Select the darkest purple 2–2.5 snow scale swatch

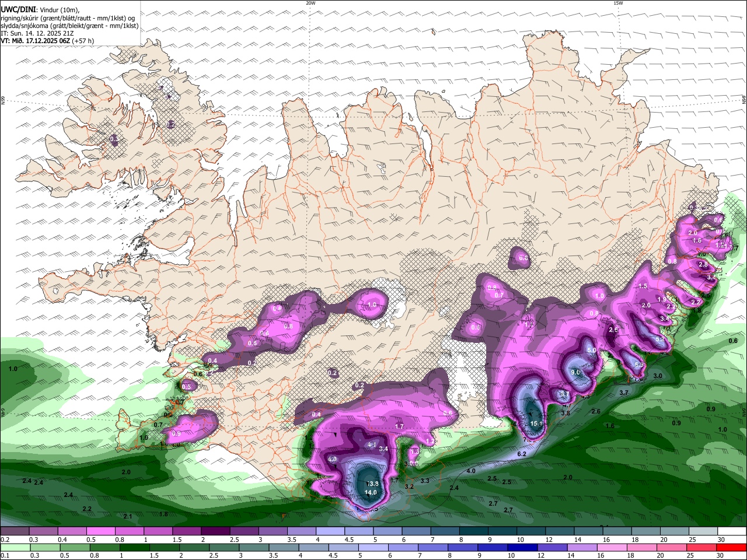tap(215, 531)
